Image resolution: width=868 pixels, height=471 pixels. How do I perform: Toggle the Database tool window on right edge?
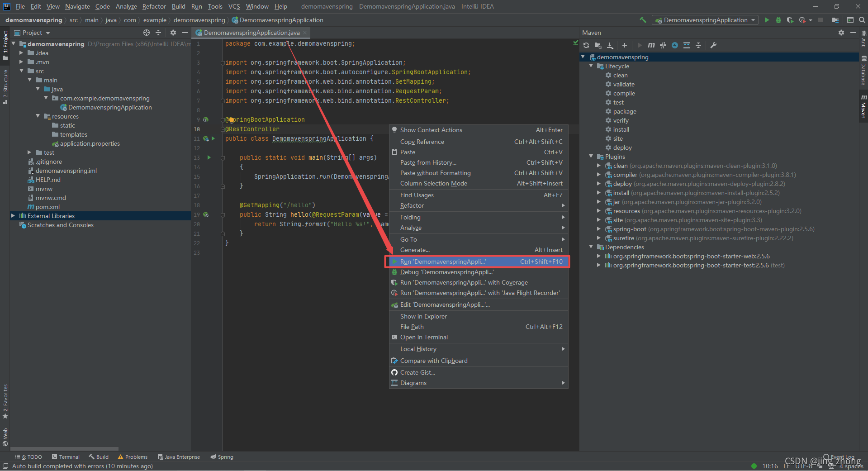(x=863, y=71)
